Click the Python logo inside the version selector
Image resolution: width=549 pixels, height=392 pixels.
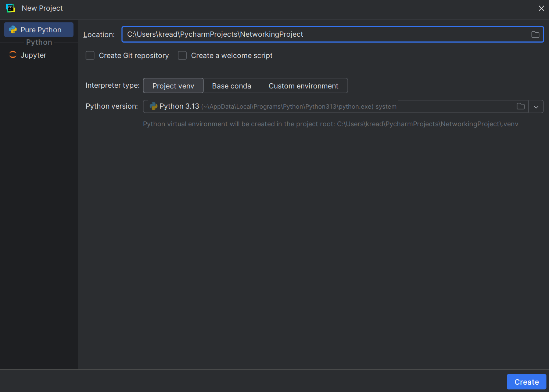coord(153,106)
